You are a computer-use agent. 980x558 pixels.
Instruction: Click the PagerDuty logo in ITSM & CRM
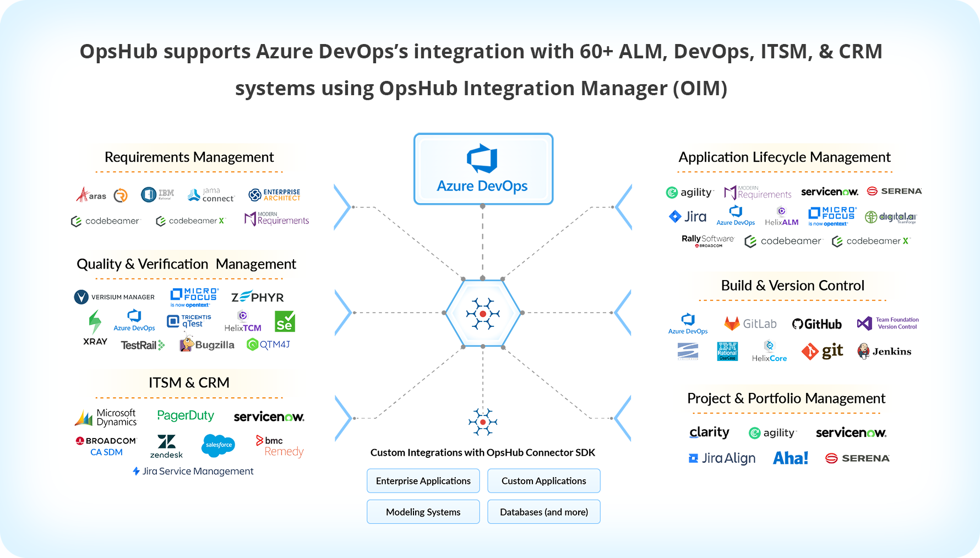click(x=186, y=415)
